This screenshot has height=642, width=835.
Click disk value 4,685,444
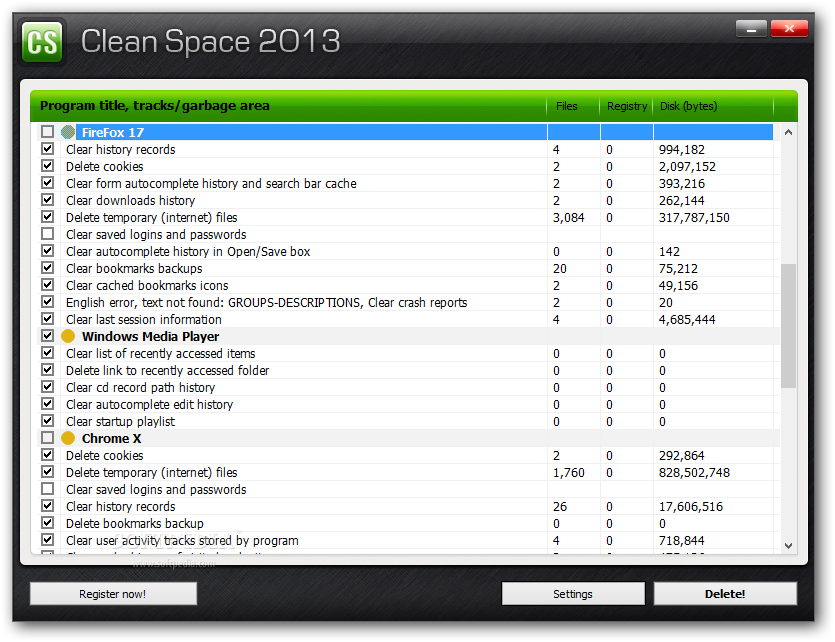pos(687,320)
